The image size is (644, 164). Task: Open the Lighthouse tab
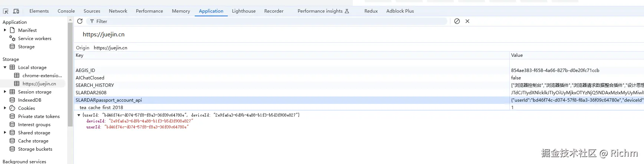coord(243,11)
